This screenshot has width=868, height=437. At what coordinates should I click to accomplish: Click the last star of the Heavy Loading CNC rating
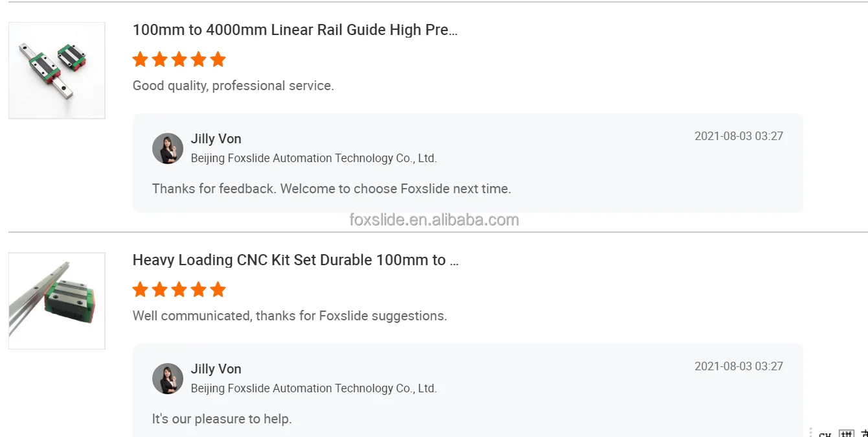pyautogui.click(x=218, y=290)
